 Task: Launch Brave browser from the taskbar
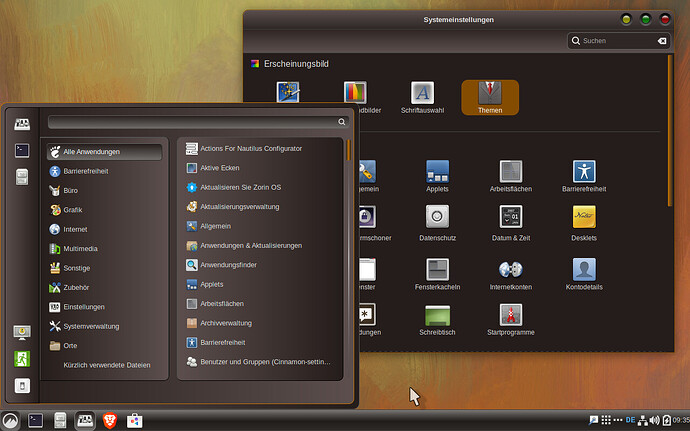109,420
